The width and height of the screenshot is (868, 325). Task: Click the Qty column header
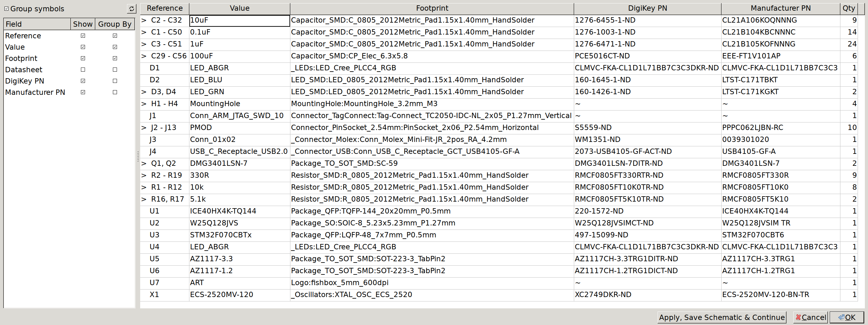tap(849, 8)
